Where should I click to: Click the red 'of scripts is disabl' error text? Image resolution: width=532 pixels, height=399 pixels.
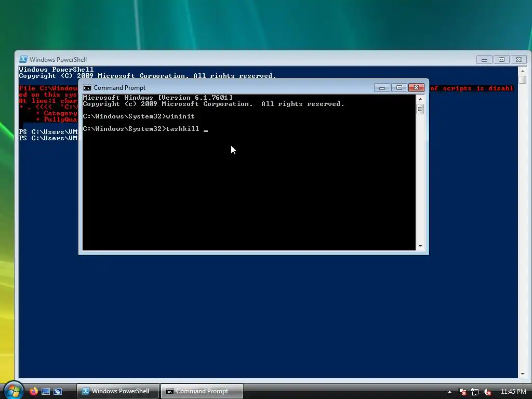coord(472,88)
